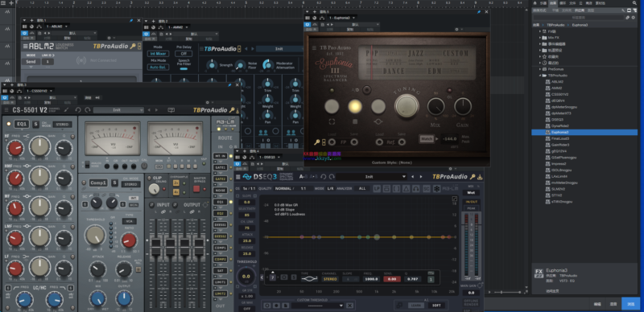Click the compressor Threshold knob in CS-5501

click(x=95, y=236)
